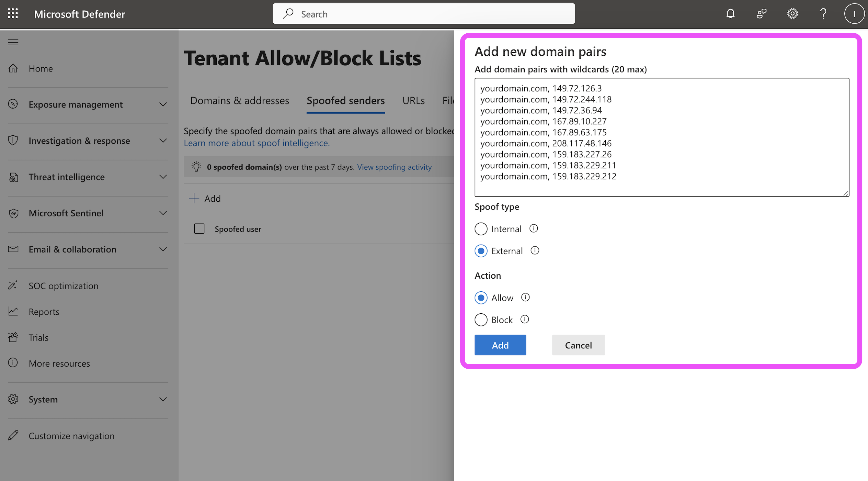Image resolution: width=868 pixels, height=481 pixels.
Task: Open More resources in sidebar
Action: coord(59,363)
